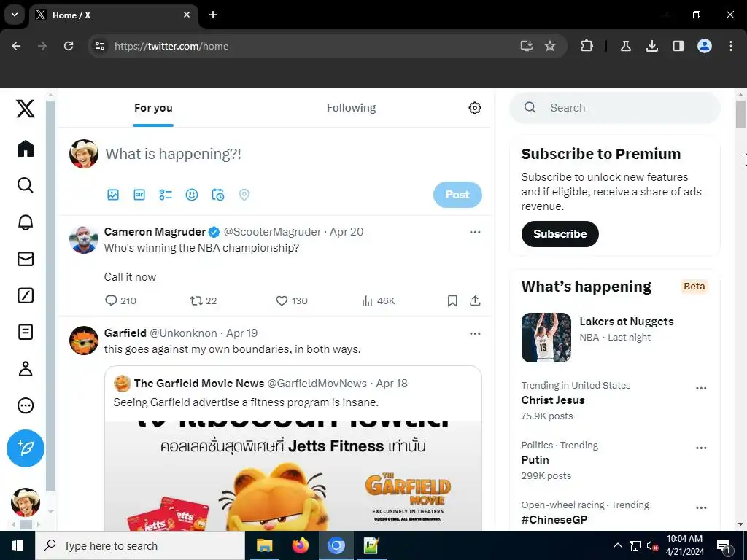The width and height of the screenshot is (747, 560).
Task: Open tab search dropdown arrow
Action: [x=15, y=15]
